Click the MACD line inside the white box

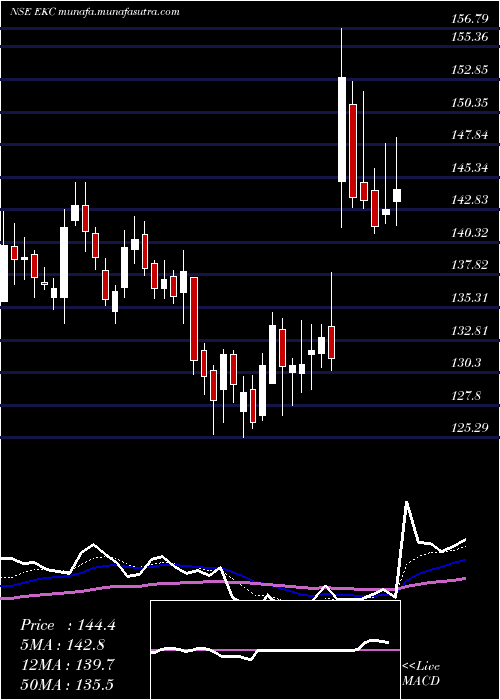pyautogui.click(x=270, y=650)
